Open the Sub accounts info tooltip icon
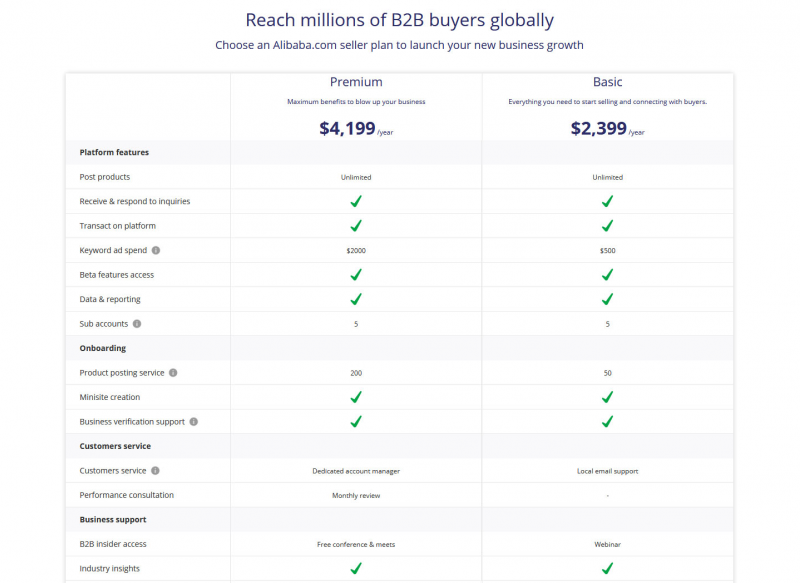Image resolution: width=800 pixels, height=583 pixels. click(137, 324)
